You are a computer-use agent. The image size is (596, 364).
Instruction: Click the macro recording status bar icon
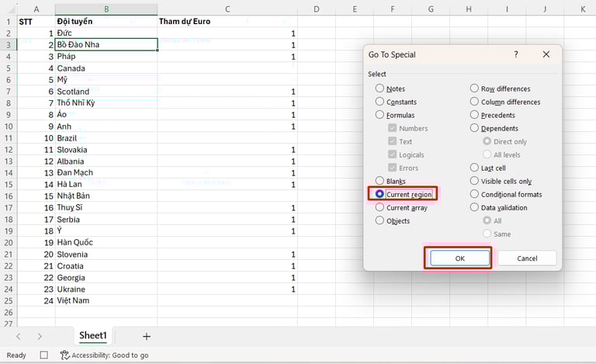44,355
